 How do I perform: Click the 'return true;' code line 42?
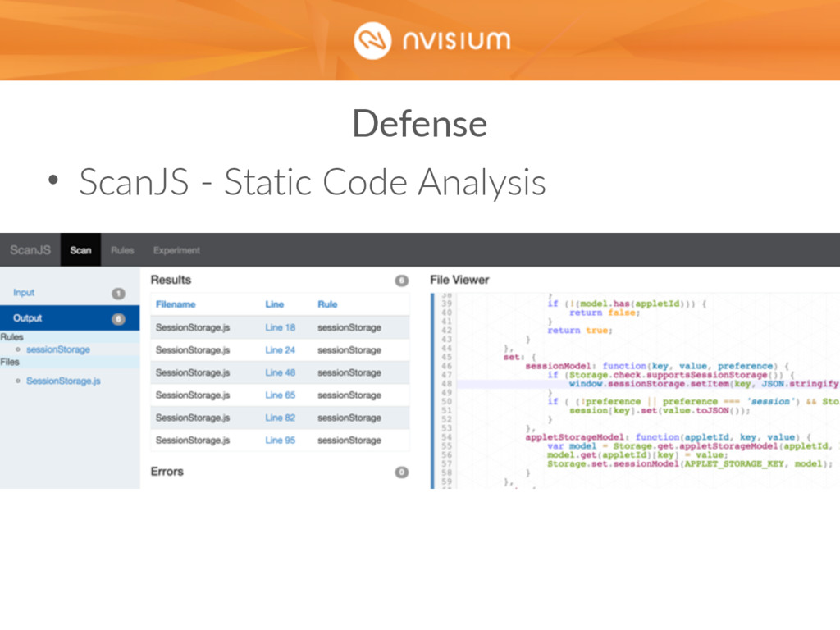pos(580,330)
